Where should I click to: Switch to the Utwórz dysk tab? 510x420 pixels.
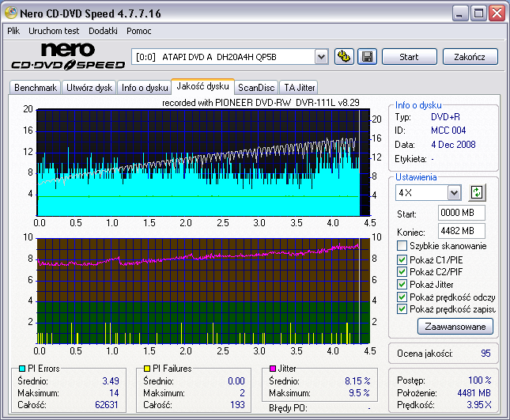click(x=89, y=88)
